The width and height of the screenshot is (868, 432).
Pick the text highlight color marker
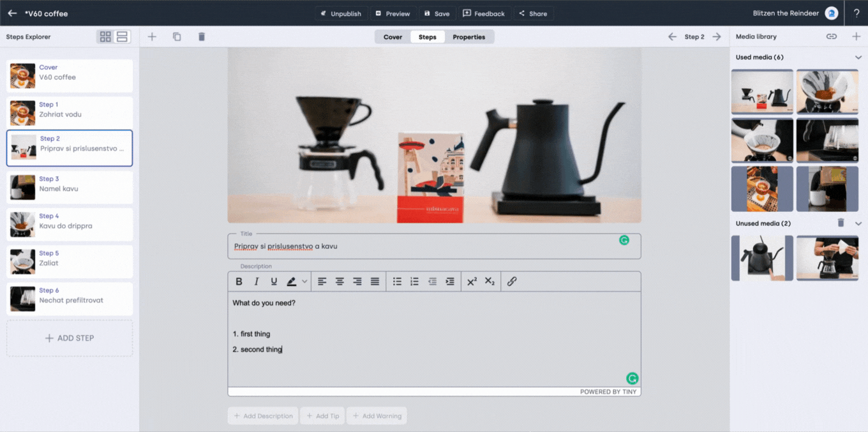[292, 281]
